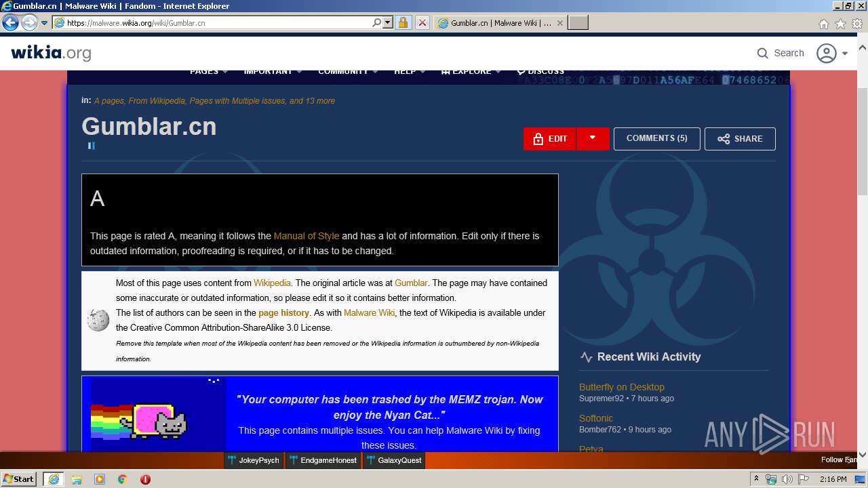
Task: Click the small icon under the Gumblar.cn title
Action: coord(91,146)
